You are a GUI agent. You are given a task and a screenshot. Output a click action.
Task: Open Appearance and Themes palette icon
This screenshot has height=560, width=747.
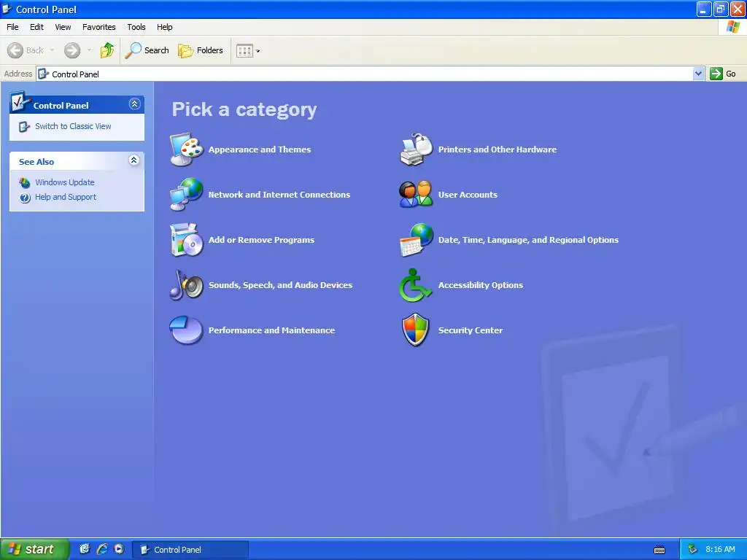tap(187, 149)
